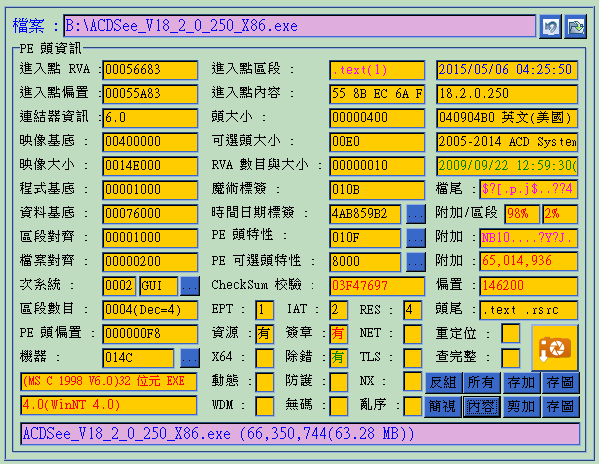Image resolution: width=599 pixels, height=464 pixels.
Task: Open machine details button beside 014C
Action: pos(190,358)
